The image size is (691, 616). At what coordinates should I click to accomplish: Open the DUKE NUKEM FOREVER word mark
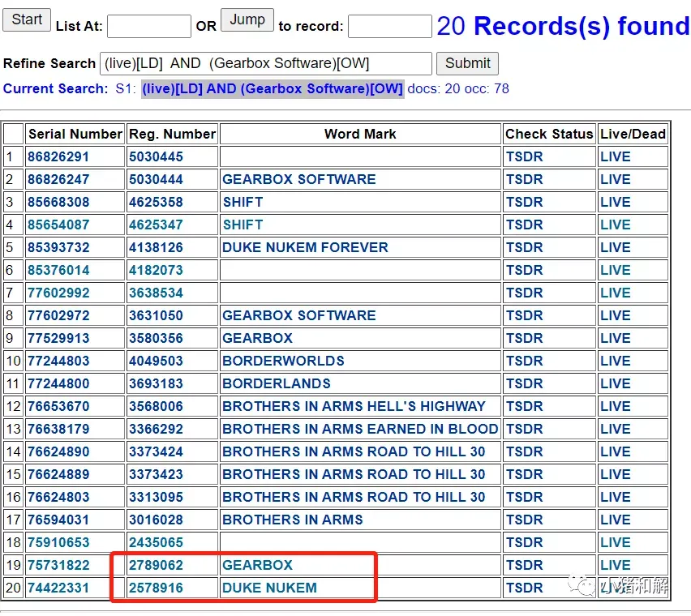(305, 247)
